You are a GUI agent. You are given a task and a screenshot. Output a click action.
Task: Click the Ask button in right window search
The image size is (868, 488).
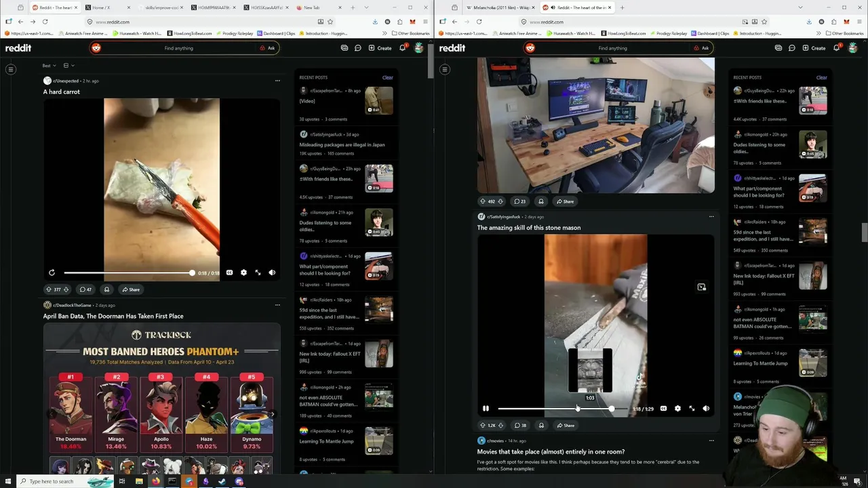(x=701, y=48)
